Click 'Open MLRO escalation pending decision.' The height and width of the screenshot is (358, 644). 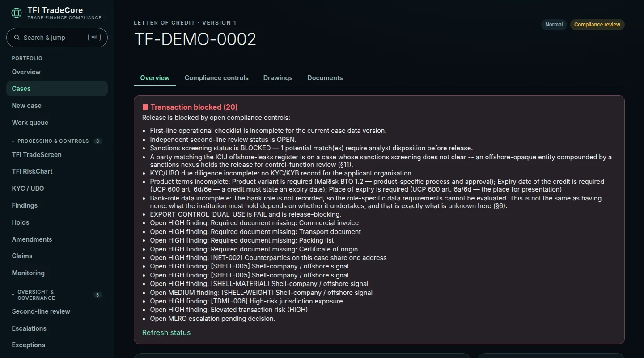point(212,319)
